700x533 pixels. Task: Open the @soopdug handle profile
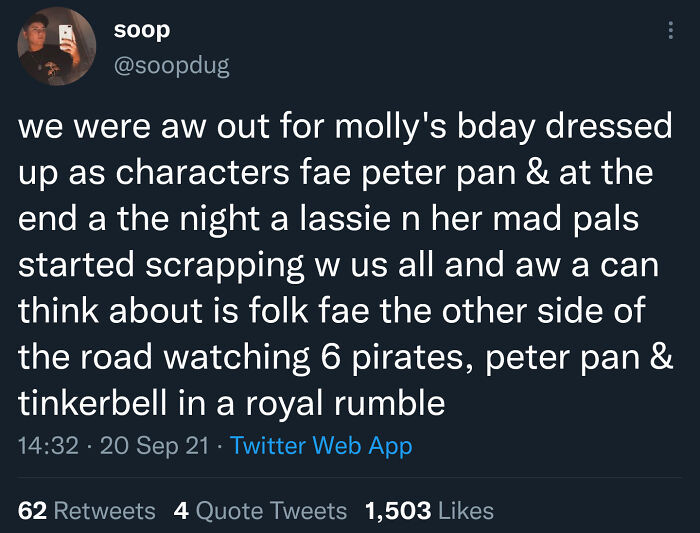[172, 66]
